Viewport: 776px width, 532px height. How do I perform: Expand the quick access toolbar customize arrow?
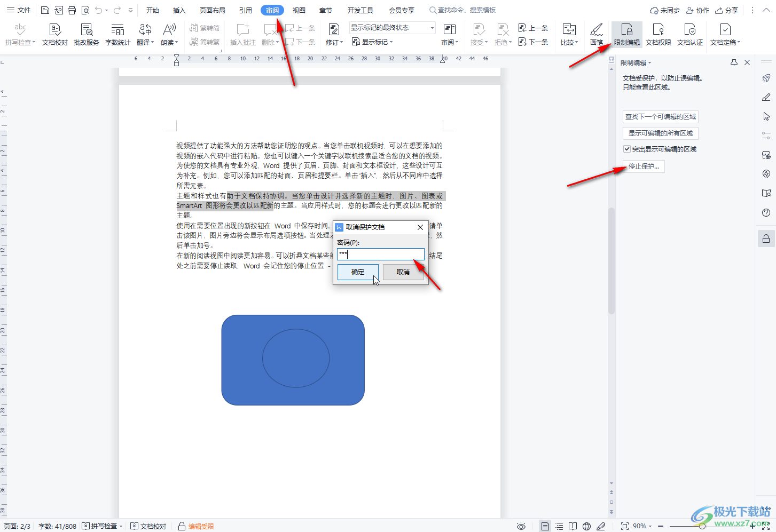point(131,10)
